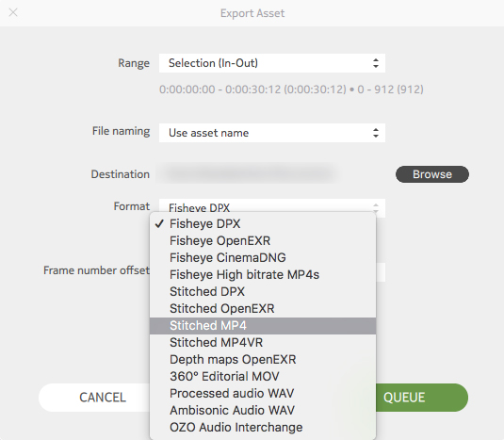504x440 pixels.
Task: Choose 360° Editorial MOV format
Action: (263, 376)
